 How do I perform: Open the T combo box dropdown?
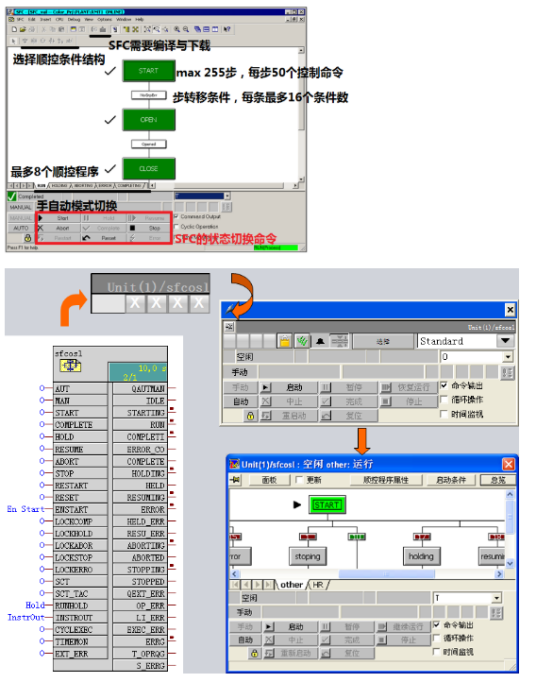point(497,598)
